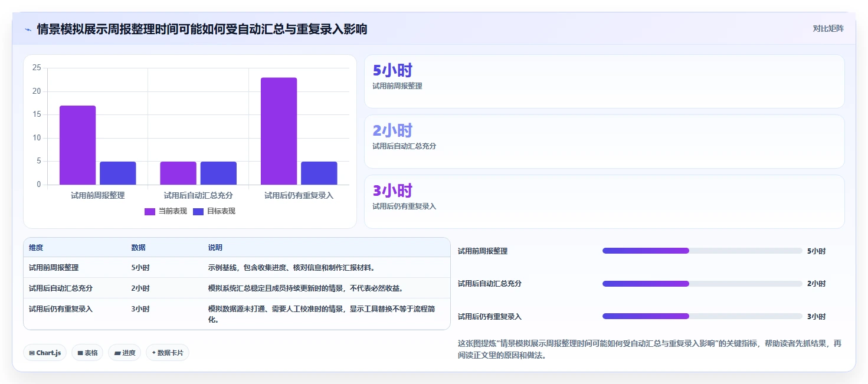Click the 5小时 metric card

point(604,81)
